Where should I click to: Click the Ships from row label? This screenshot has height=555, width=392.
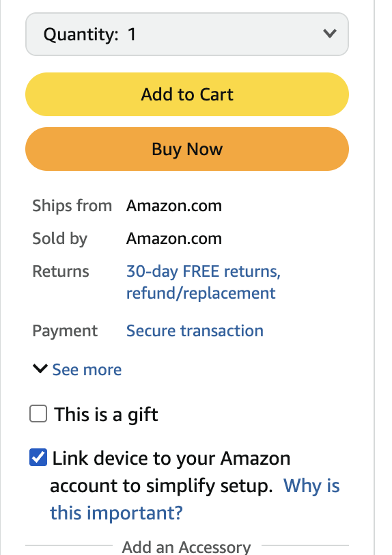point(72,206)
